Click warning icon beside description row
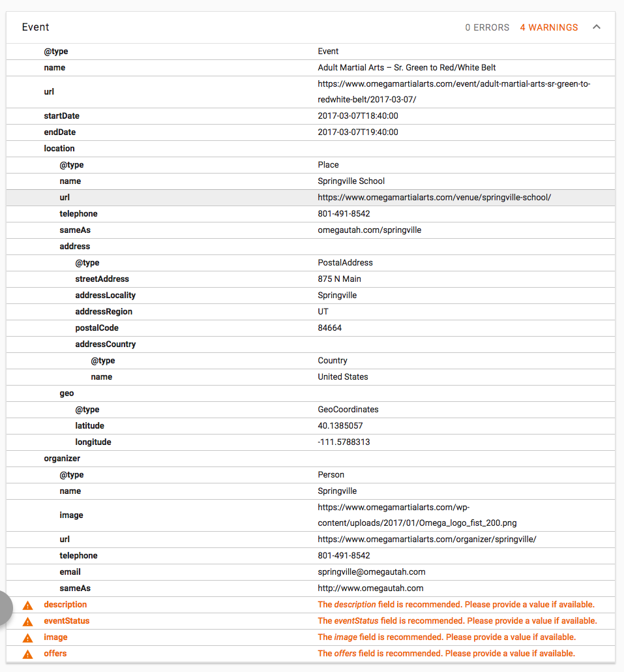Screen dimensions: 624x672 27,605
